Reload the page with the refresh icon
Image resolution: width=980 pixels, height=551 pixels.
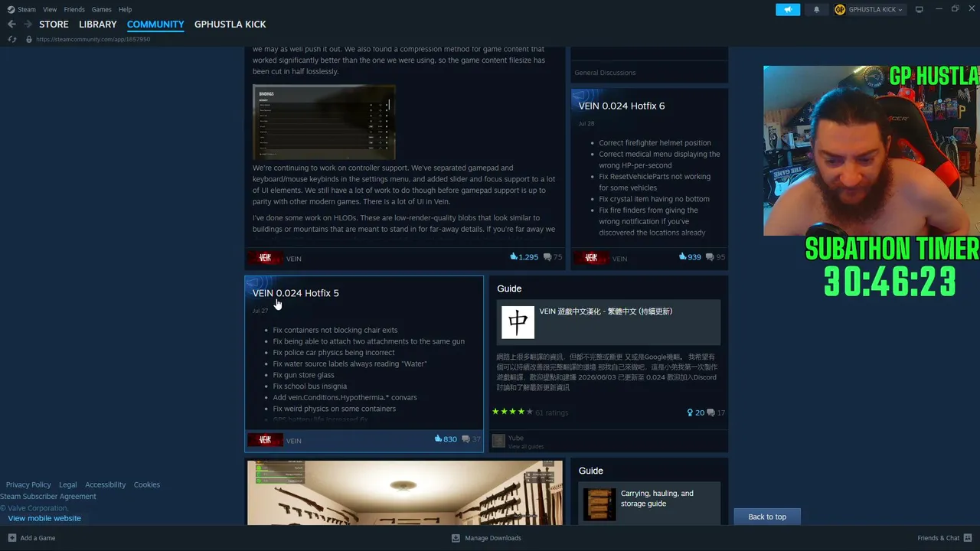tap(11, 39)
